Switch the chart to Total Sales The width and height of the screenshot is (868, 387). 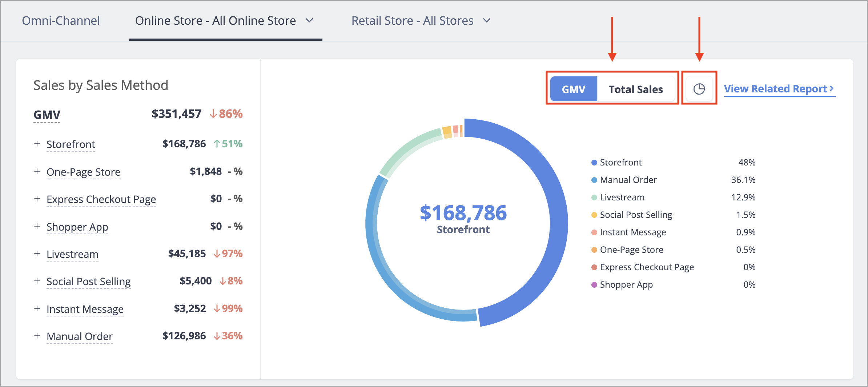636,89
